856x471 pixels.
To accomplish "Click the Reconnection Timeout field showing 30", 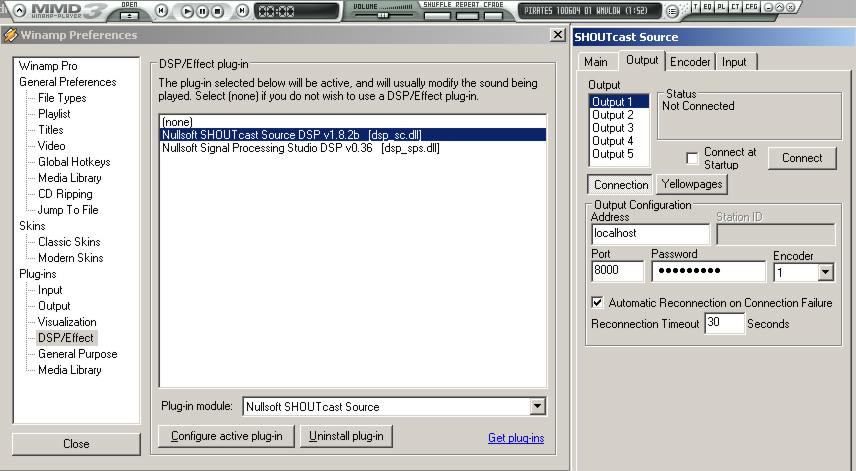I will [724, 323].
